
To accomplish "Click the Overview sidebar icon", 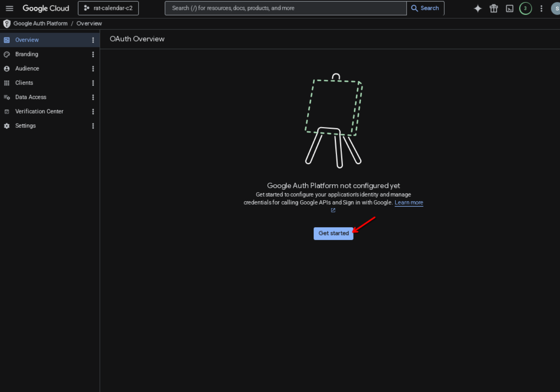I will click(x=7, y=40).
